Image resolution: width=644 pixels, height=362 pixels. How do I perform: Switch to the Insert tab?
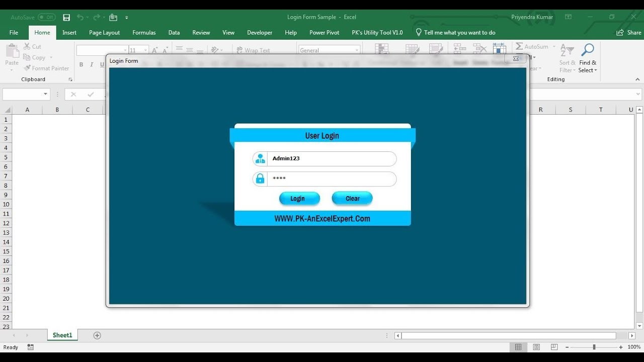point(69,32)
